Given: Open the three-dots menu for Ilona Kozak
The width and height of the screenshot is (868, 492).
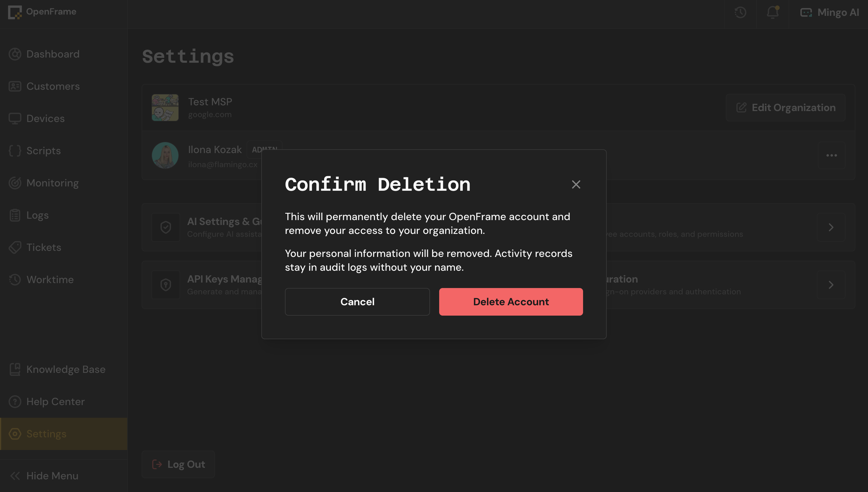Looking at the screenshot, I should [832, 155].
